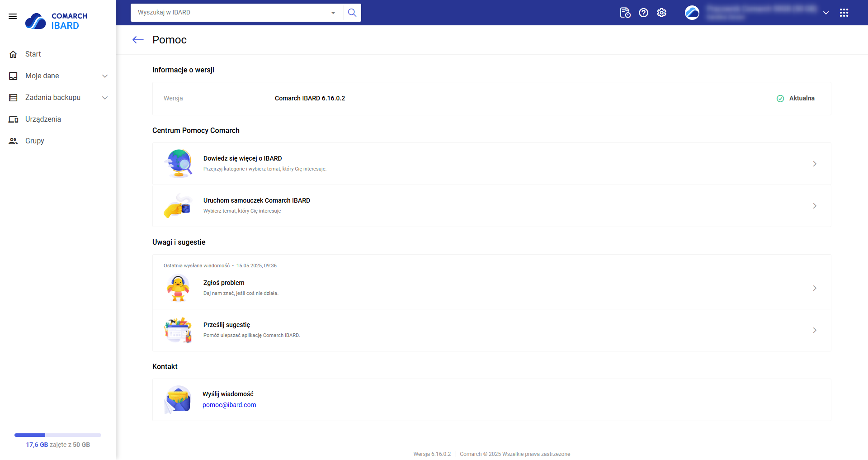The height and width of the screenshot is (460, 868).
Task: Click the green Aktualna check icon
Action: point(780,99)
